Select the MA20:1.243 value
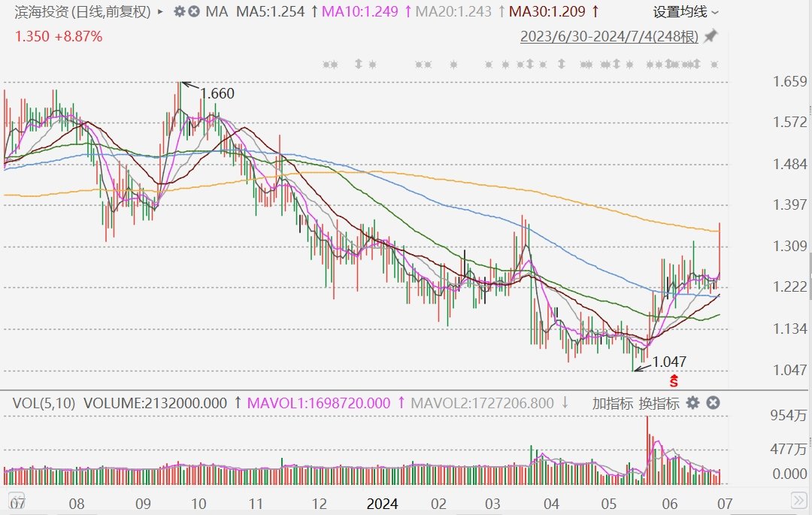Screen dimensions: 812x515 click(x=453, y=11)
